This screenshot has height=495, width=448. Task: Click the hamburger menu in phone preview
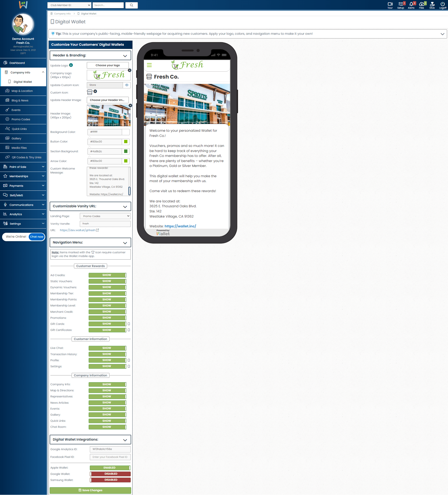coord(149,65)
